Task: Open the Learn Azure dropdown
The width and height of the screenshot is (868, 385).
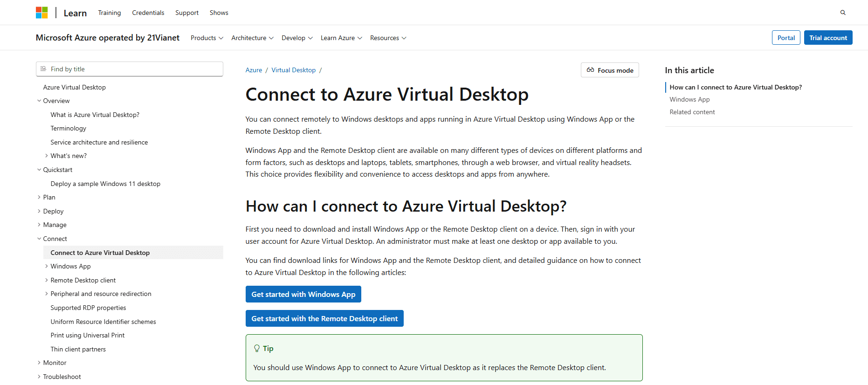Action: 341,38
